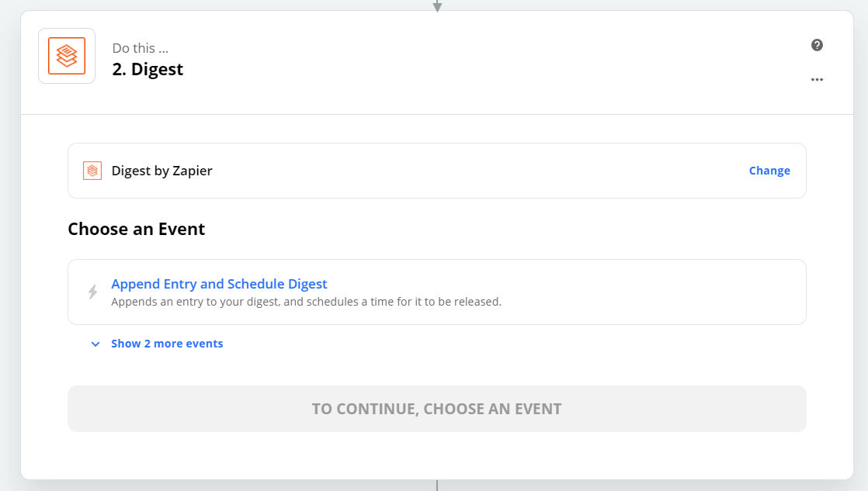This screenshot has height=491, width=868.
Task: Expand the chevron beside Show 2 more events
Action: click(95, 344)
